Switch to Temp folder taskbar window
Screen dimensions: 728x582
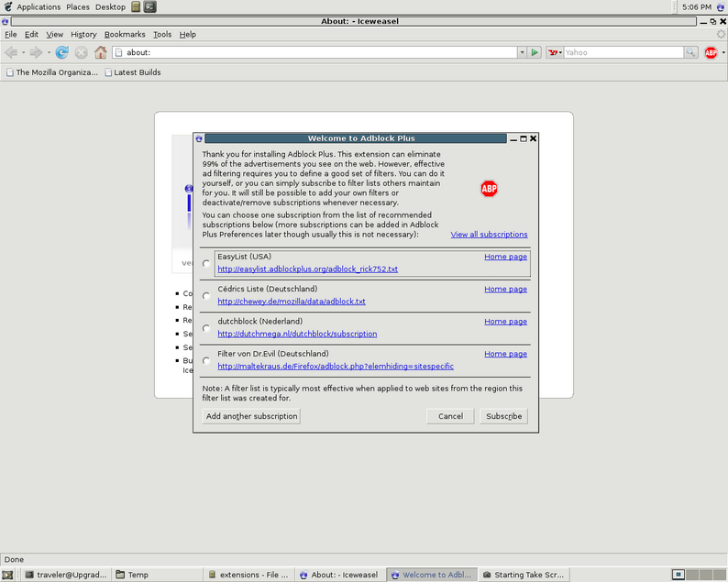(158, 575)
